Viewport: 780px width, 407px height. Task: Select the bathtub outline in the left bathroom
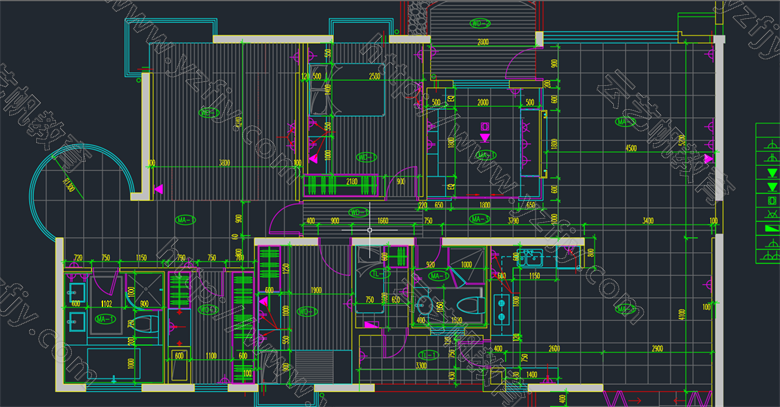[x=113, y=364]
